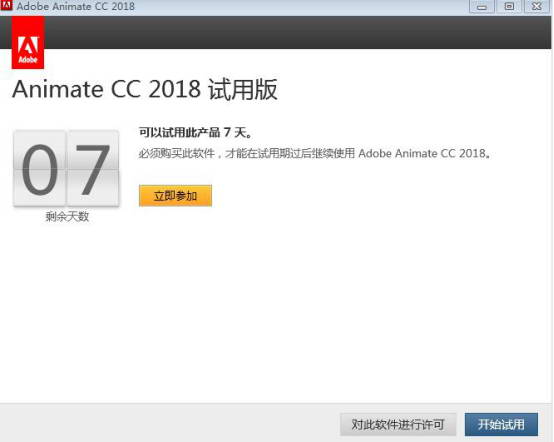The height and width of the screenshot is (442, 554).
Task: Click the purchase notice starting 必须购买此软件
Action: pos(314,153)
